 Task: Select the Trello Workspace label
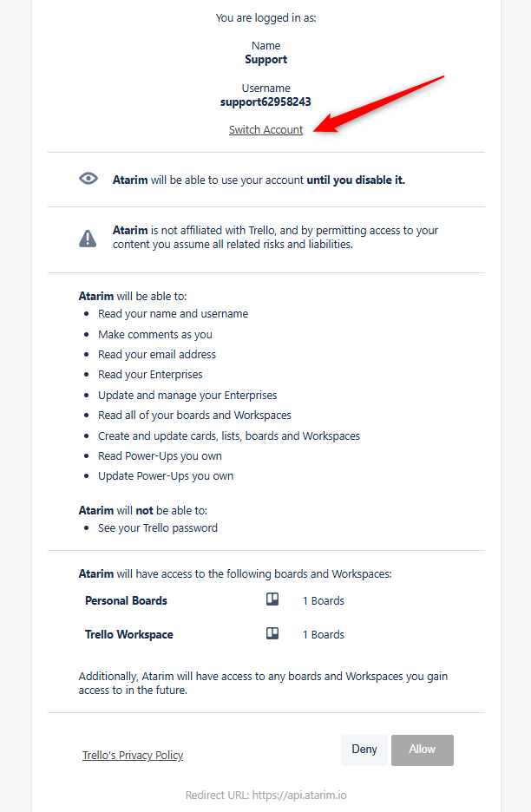128,634
